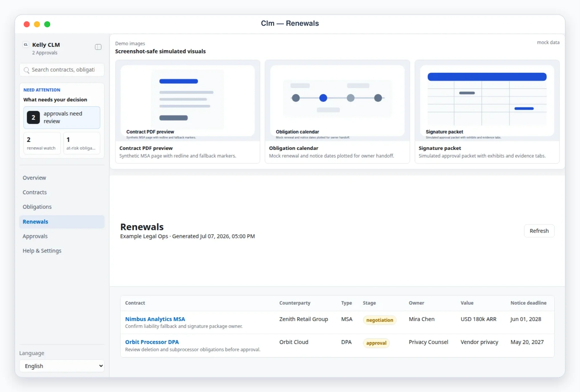
Task: Click the green maximize window dot
Action: click(x=47, y=24)
